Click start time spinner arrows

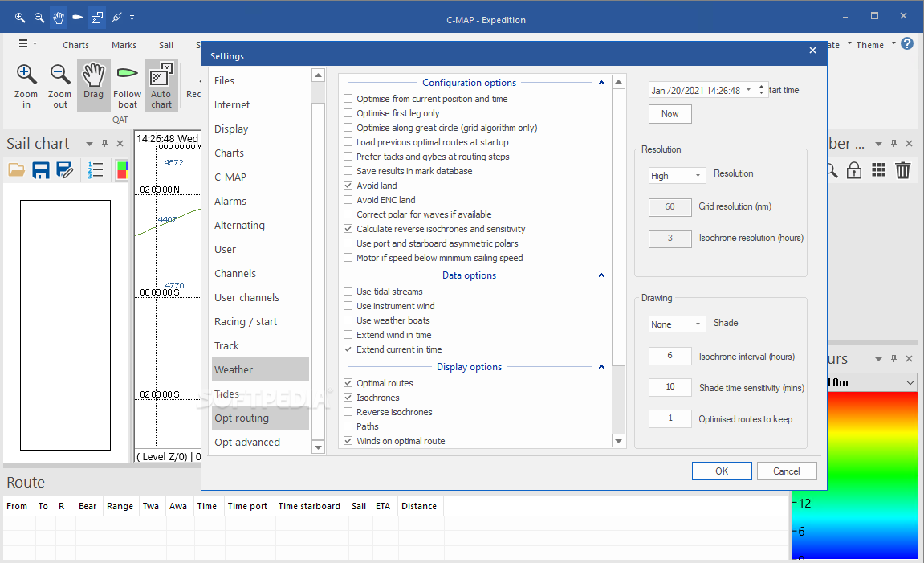point(761,90)
